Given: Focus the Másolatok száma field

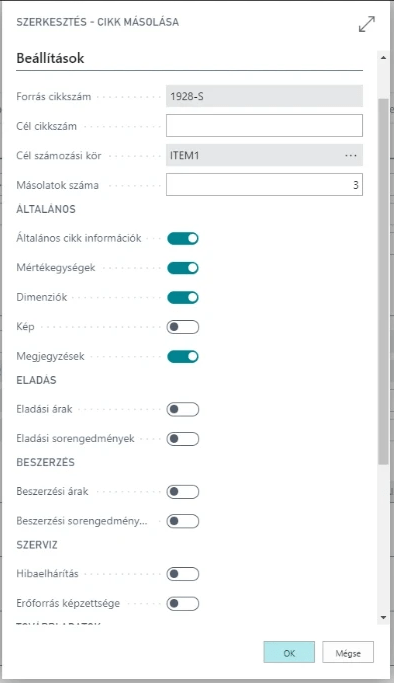Looking at the screenshot, I should click(264, 185).
